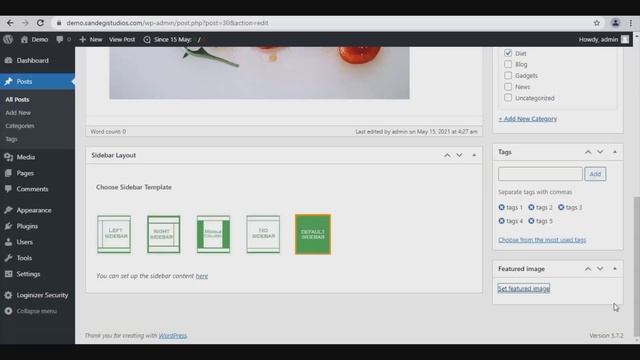Select the Middle Column template

[213, 234]
